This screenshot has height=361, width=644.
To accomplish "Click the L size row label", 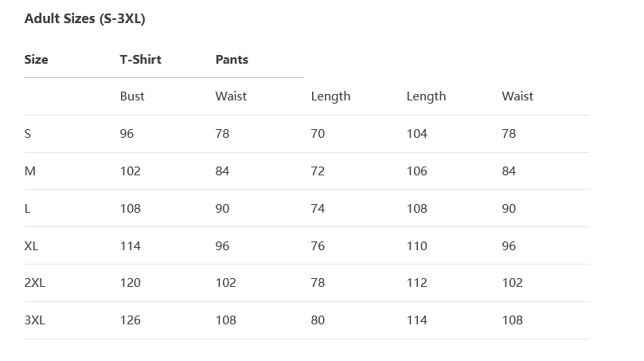I will tap(28, 209).
